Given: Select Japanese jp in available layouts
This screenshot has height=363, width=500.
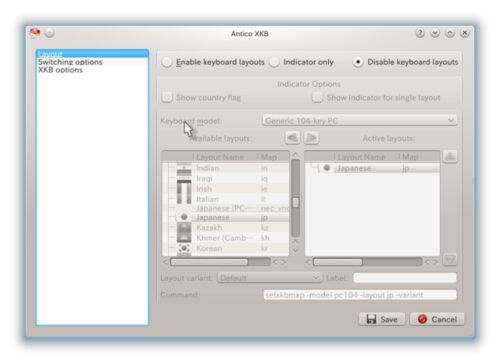Looking at the screenshot, I should coord(226,217).
